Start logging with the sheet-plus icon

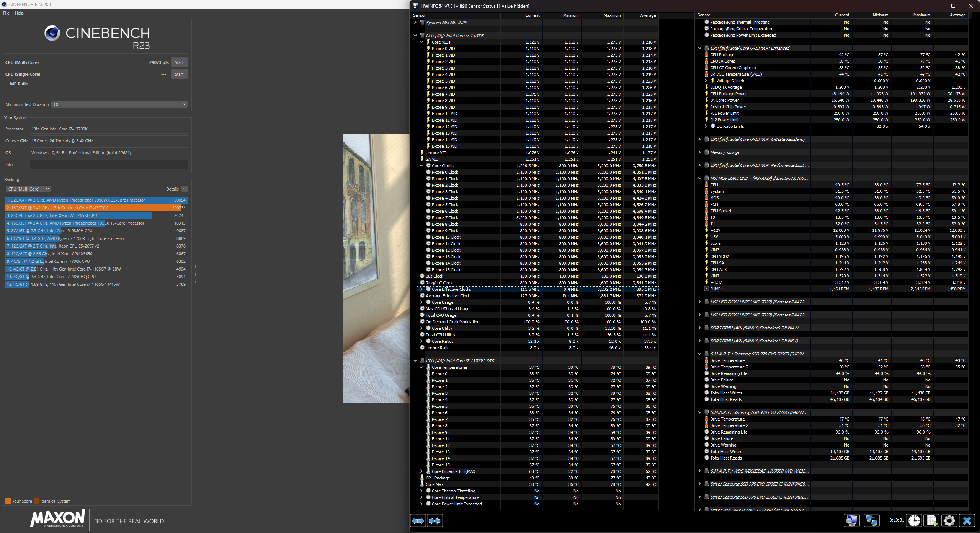click(931, 520)
